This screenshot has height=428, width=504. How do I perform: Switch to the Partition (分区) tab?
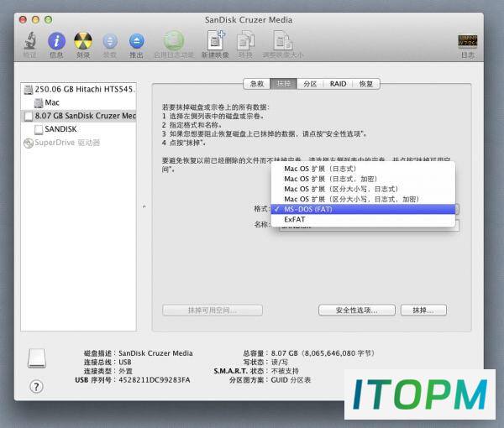pos(310,84)
